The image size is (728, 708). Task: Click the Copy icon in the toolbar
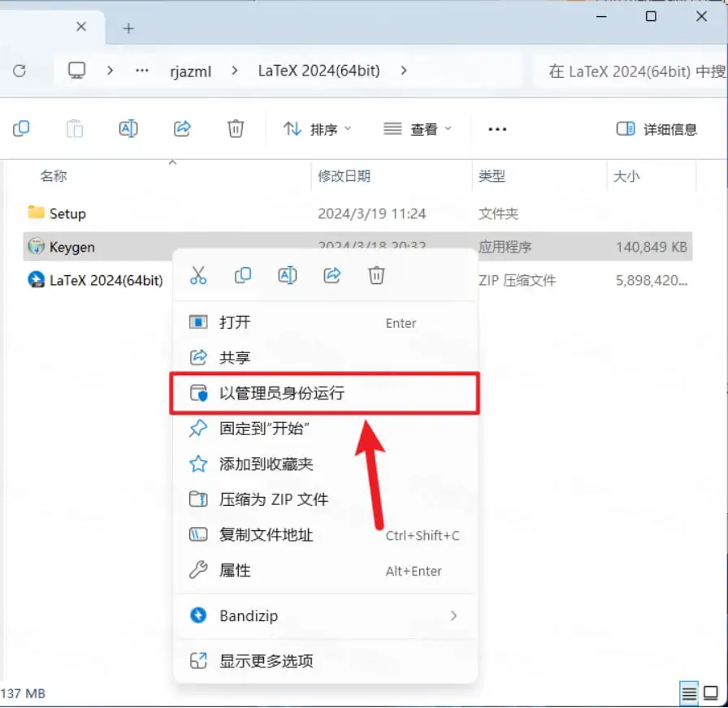(21, 128)
